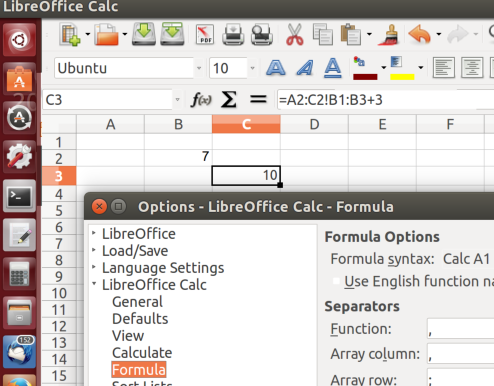This screenshot has height=386, width=494.
Task: Click the Print icon
Action: pos(233,34)
